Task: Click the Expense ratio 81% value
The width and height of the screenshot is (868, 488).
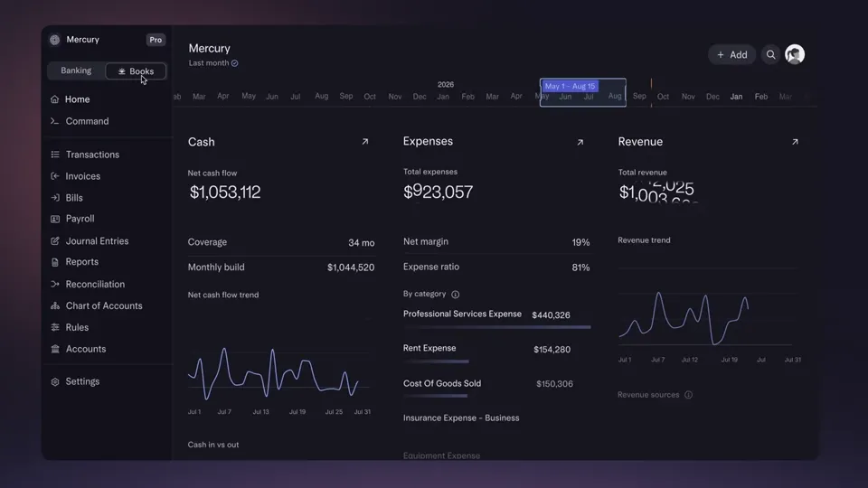Action: (580, 267)
